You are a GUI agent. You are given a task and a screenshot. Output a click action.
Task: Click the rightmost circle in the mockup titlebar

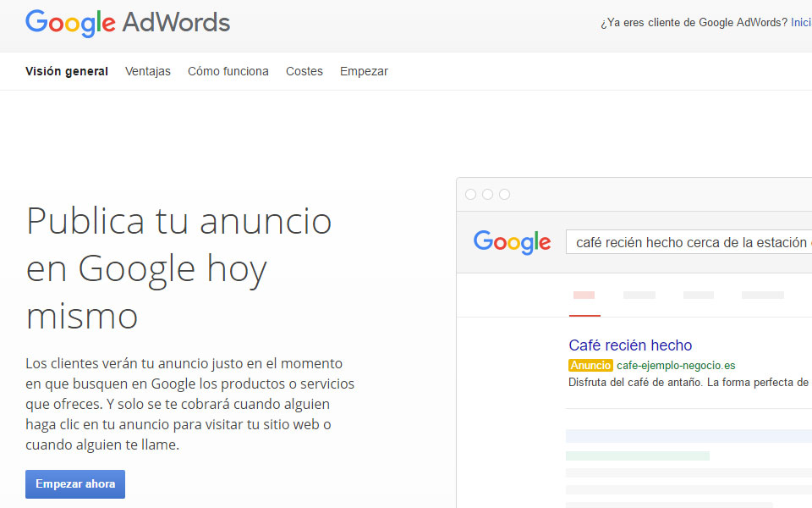[x=505, y=194]
